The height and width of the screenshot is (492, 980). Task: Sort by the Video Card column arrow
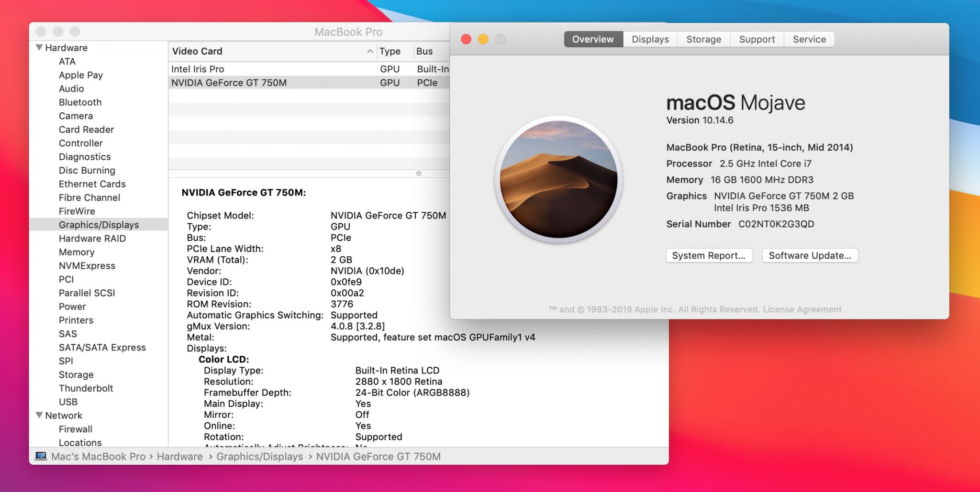[370, 51]
